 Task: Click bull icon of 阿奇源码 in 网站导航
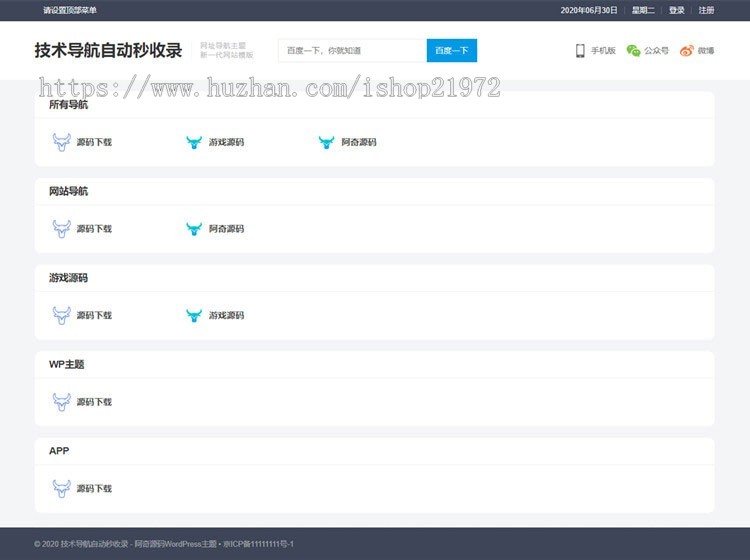194,229
